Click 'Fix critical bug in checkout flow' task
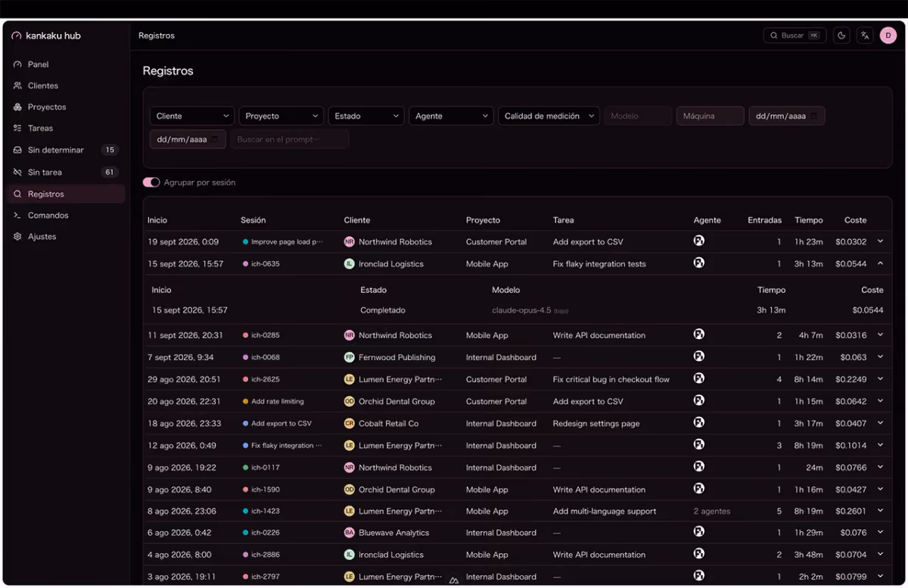 (x=611, y=379)
